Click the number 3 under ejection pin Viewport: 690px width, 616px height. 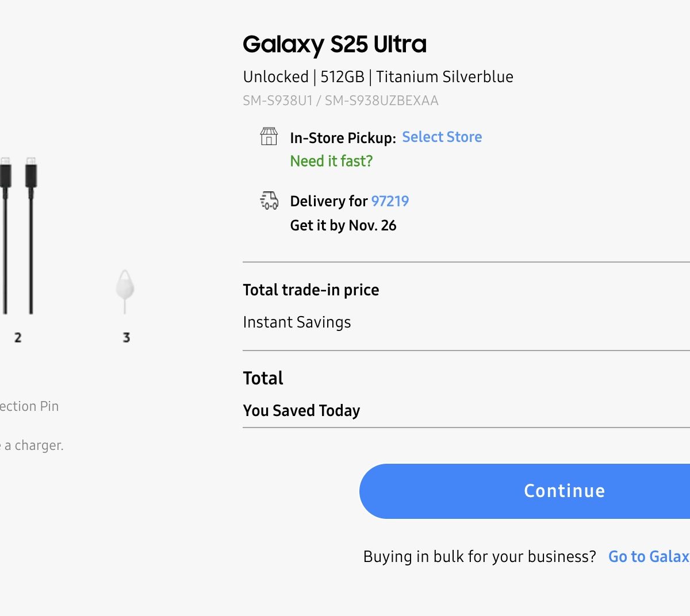126,337
